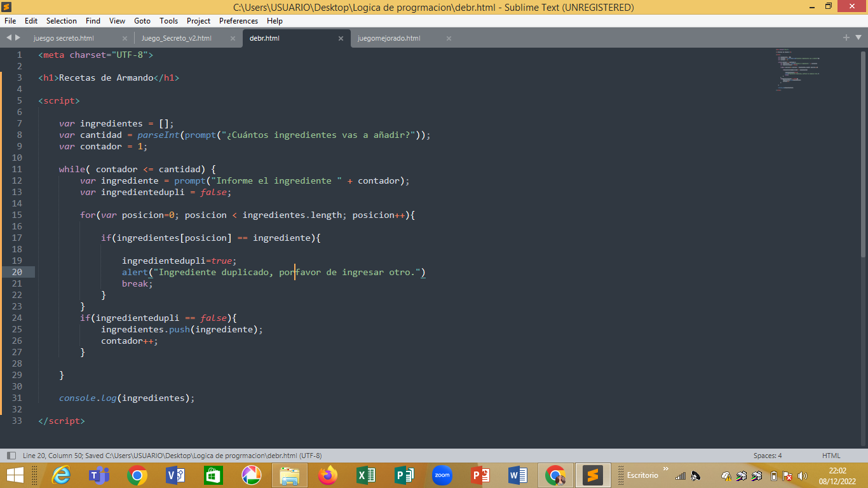The width and height of the screenshot is (868, 488).
Task: Click the 'while' keyword on line 11
Action: coord(72,169)
